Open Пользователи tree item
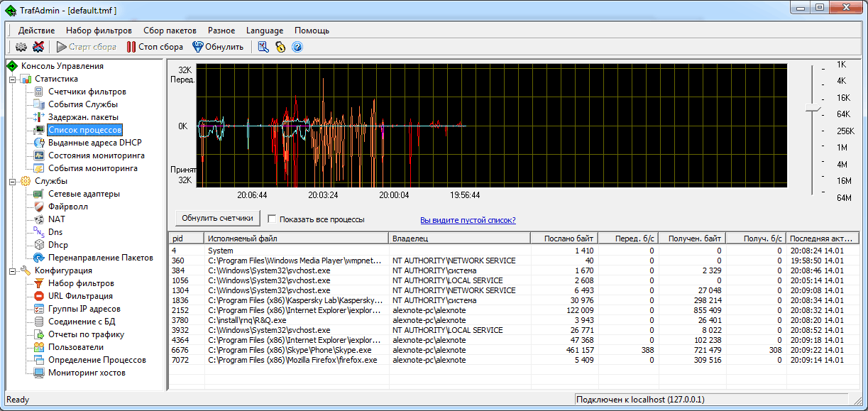868x411 pixels. point(76,347)
